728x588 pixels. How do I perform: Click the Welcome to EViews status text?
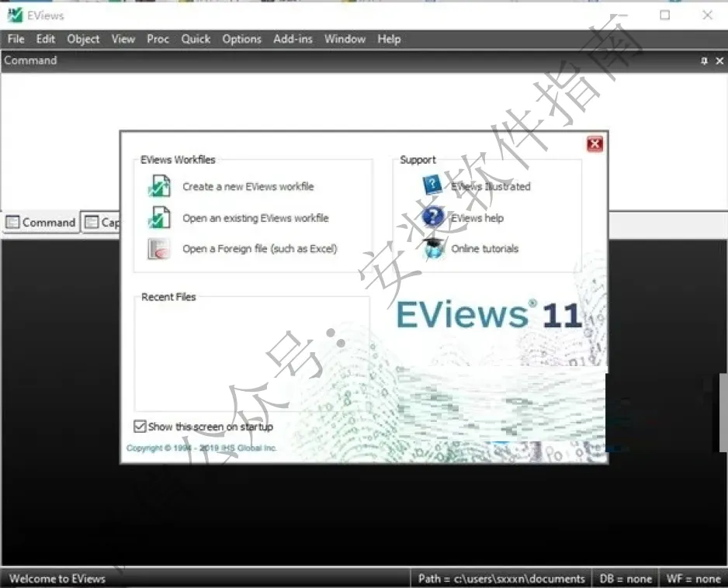pyautogui.click(x=57, y=579)
